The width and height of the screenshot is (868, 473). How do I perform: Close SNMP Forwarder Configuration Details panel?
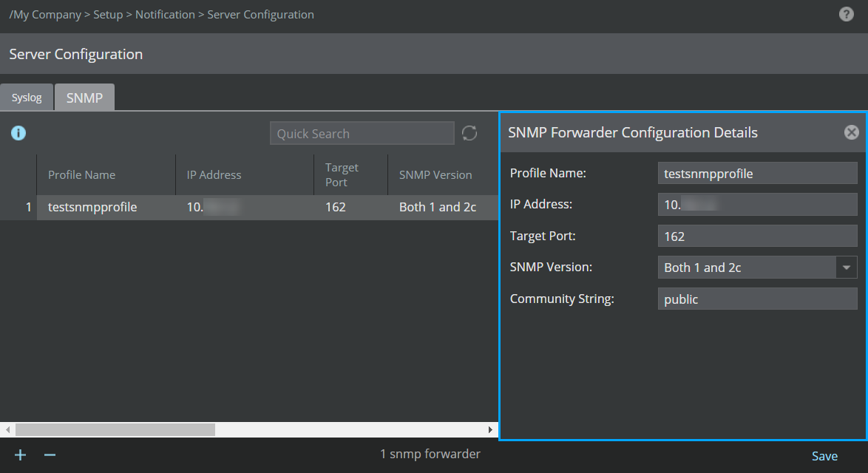(x=852, y=132)
